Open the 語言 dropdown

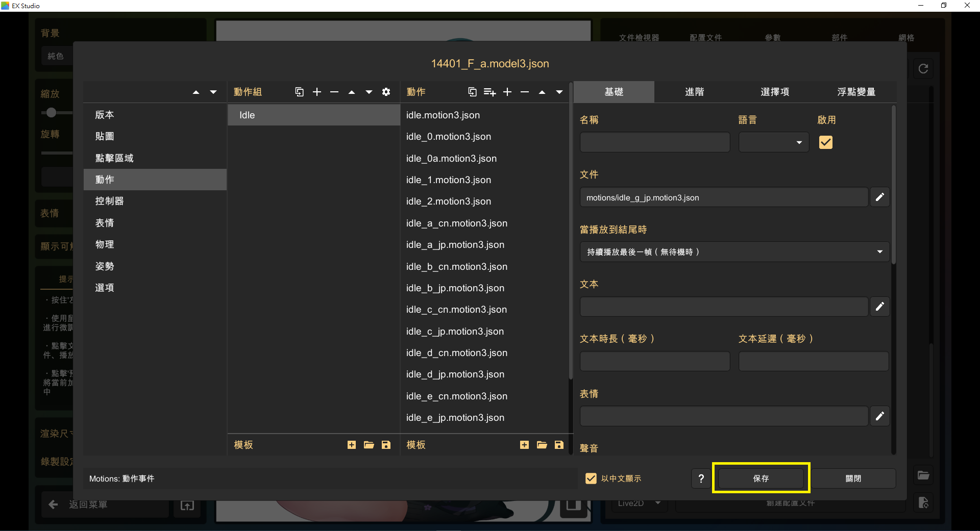click(773, 142)
